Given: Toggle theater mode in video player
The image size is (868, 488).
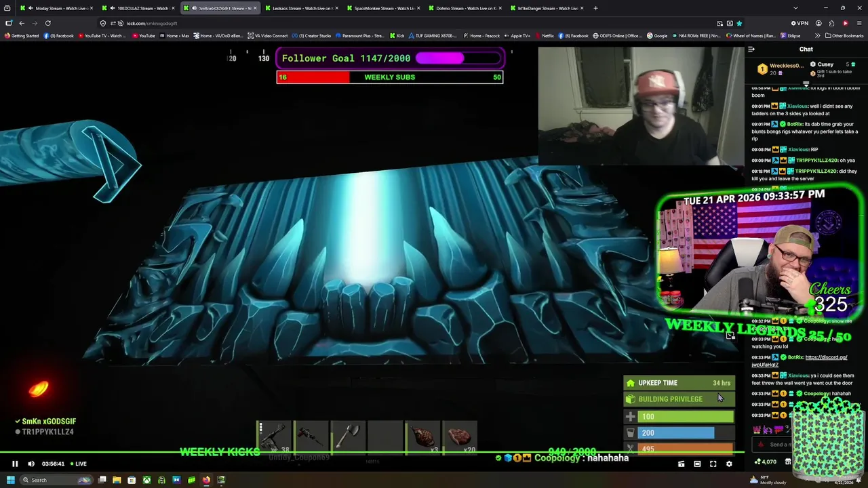Looking at the screenshot, I should [697, 464].
